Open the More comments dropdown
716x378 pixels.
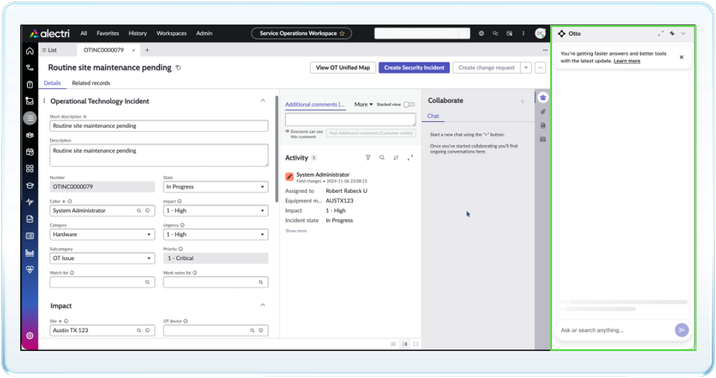(x=363, y=105)
